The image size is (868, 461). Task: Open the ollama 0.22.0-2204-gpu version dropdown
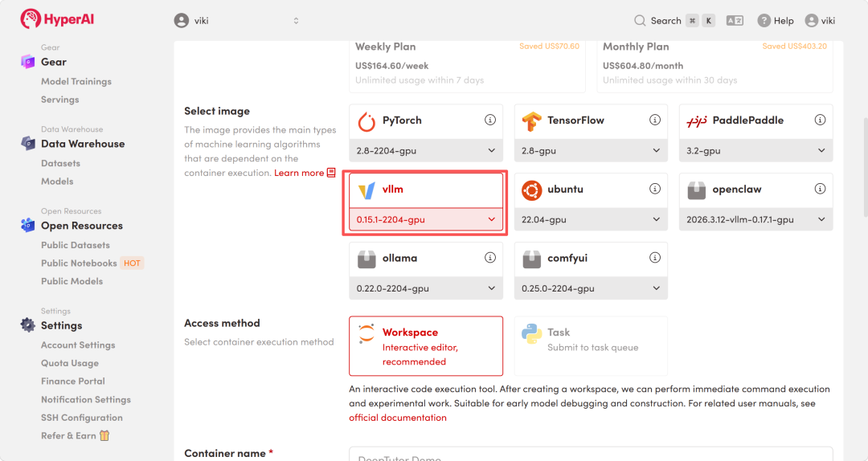tap(426, 288)
